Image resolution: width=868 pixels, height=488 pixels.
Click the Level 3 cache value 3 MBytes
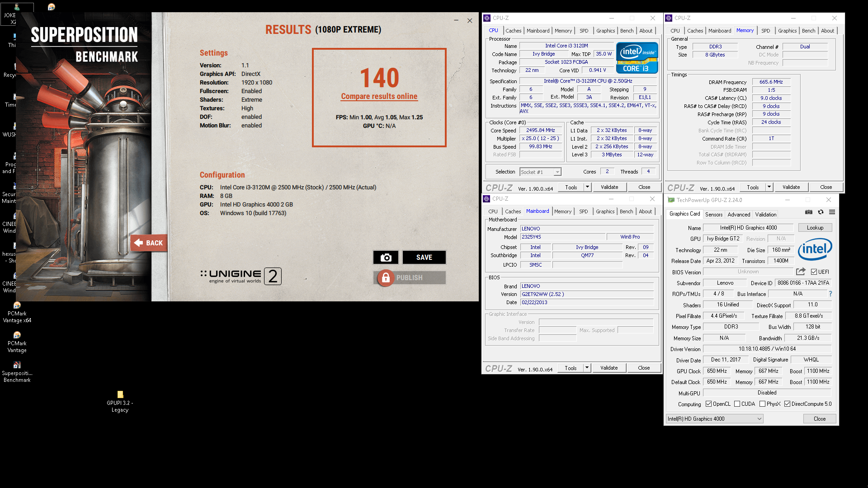[x=611, y=155]
